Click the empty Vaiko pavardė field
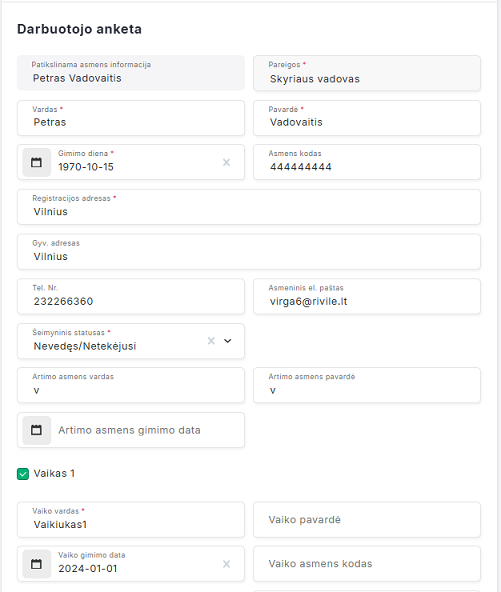The width and height of the screenshot is (501, 592). (x=367, y=520)
